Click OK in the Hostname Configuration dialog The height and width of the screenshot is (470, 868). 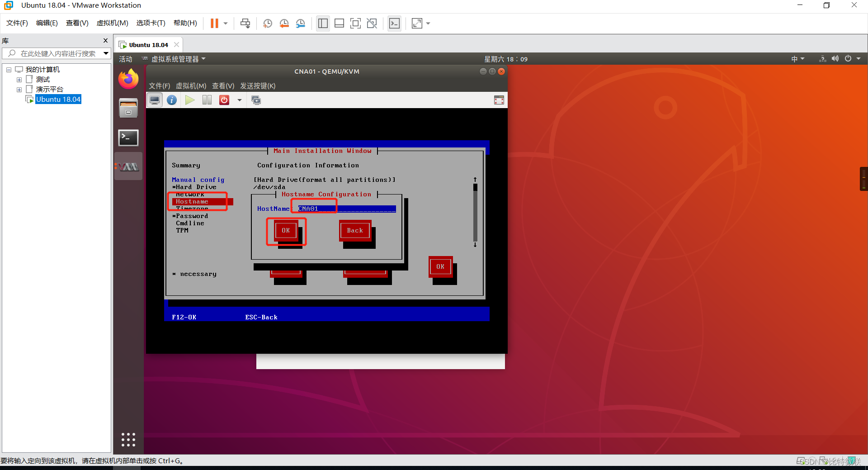pyautogui.click(x=285, y=230)
